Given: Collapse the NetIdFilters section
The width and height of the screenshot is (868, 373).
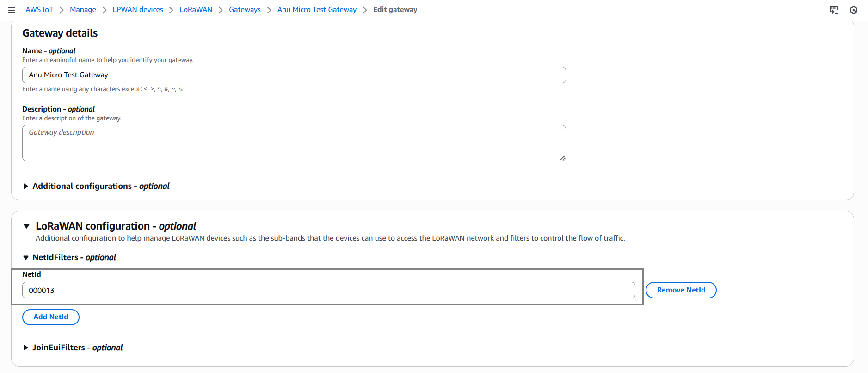Looking at the screenshot, I should [26, 257].
